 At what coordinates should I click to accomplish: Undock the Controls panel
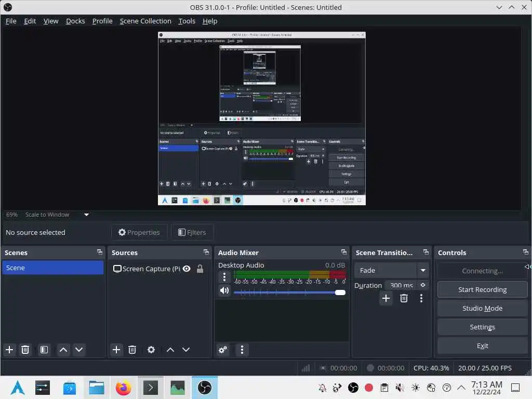(x=526, y=252)
